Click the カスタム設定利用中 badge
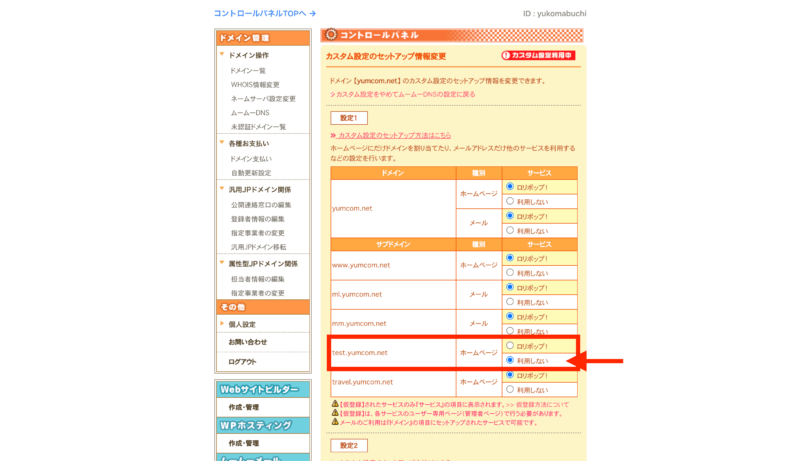This screenshot has width=800, height=461. point(538,55)
